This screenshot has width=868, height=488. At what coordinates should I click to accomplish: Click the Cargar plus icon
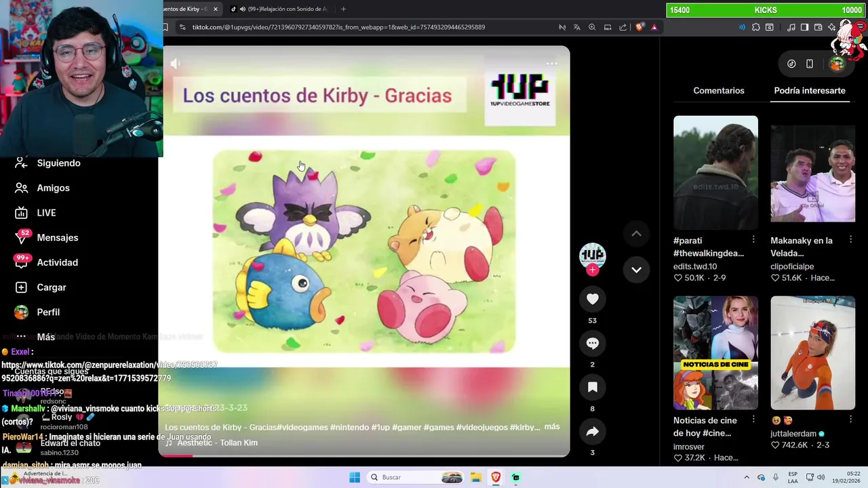(x=21, y=287)
